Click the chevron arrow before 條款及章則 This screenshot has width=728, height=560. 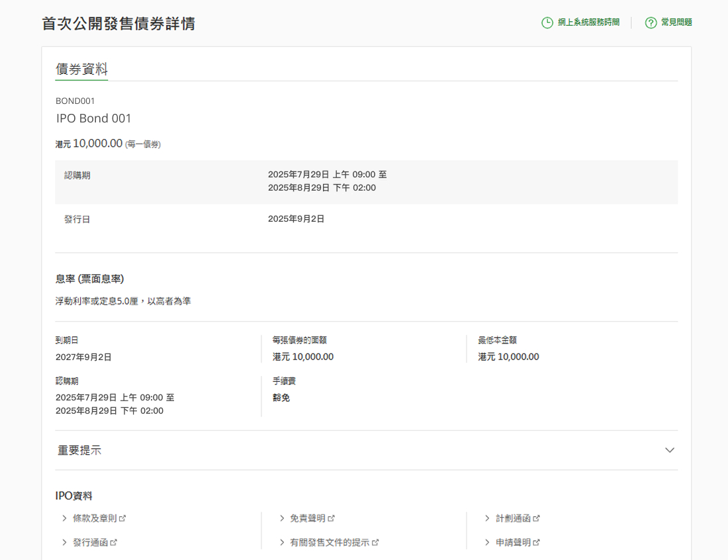click(x=64, y=518)
